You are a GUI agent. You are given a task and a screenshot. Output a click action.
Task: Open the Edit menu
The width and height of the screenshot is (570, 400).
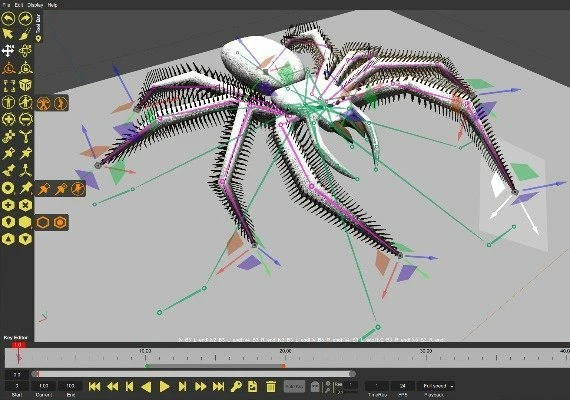click(19, 5)
